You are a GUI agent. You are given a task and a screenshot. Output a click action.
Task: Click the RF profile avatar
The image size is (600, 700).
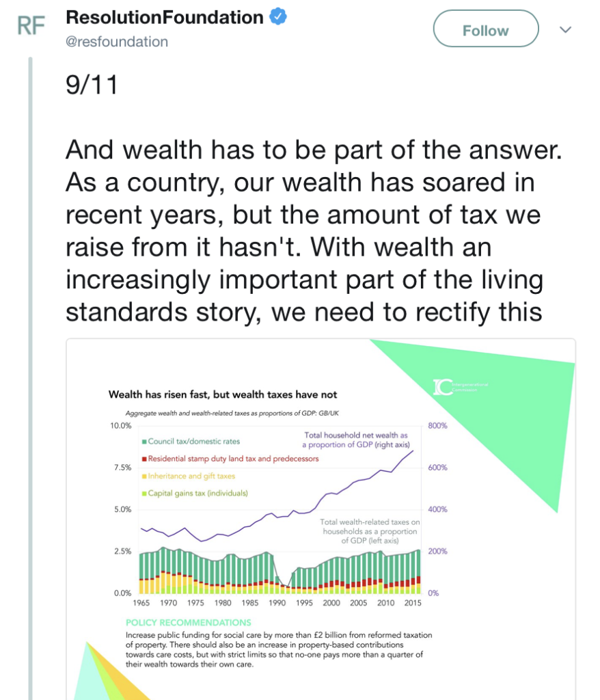31,27
